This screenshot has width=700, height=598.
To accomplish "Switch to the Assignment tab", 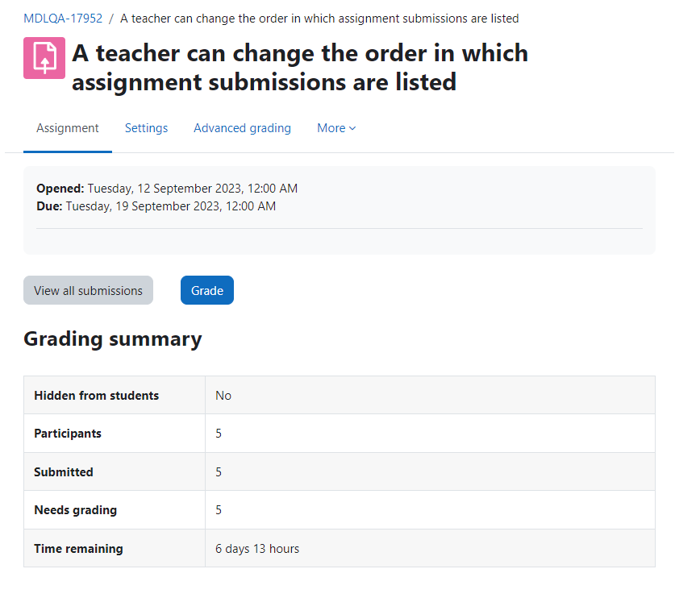I will (x=68, y=128).
